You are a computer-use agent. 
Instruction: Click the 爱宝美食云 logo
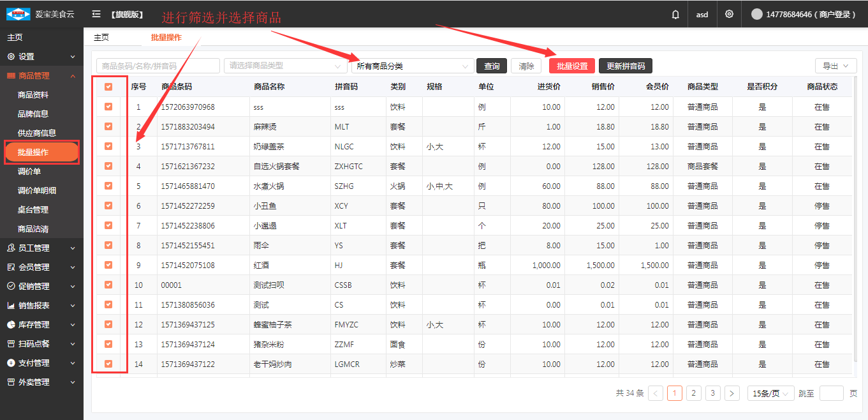[x=18, y=14]
